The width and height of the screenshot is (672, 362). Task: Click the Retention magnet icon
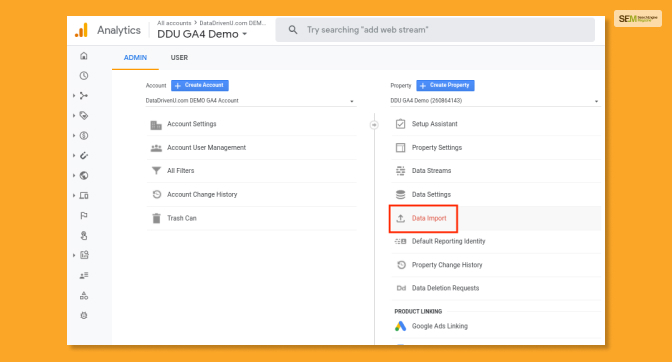click(84, 156)
